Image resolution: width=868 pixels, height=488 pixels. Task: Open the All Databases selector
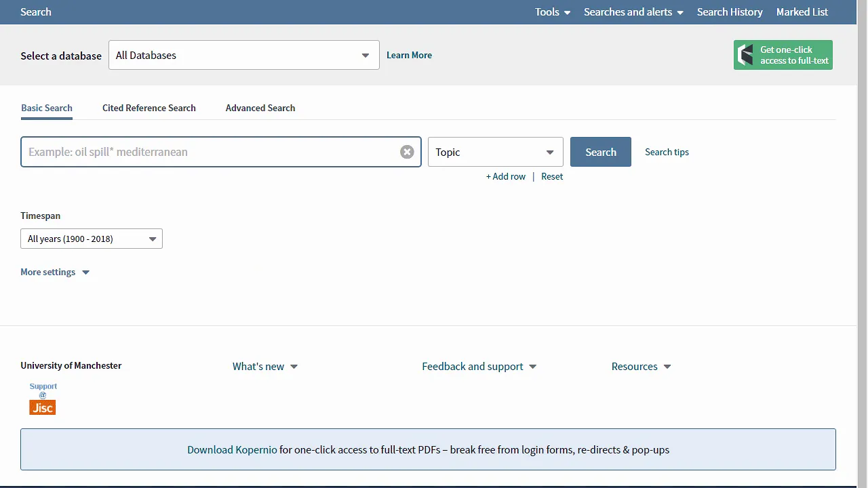click(244, 55)
